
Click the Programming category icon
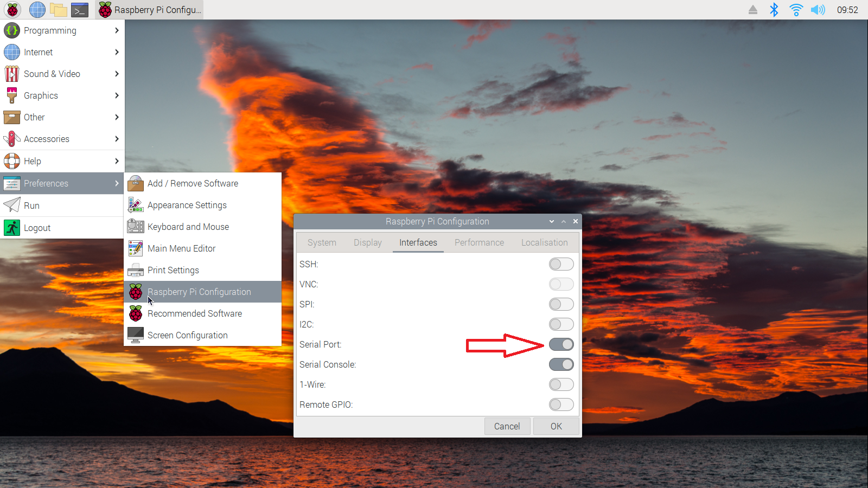12,30
